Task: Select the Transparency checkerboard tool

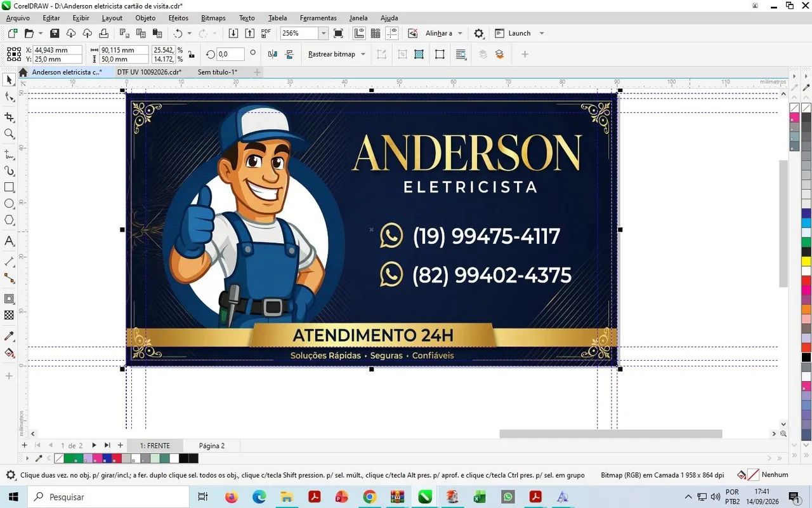Action: (x=9, y=315)
